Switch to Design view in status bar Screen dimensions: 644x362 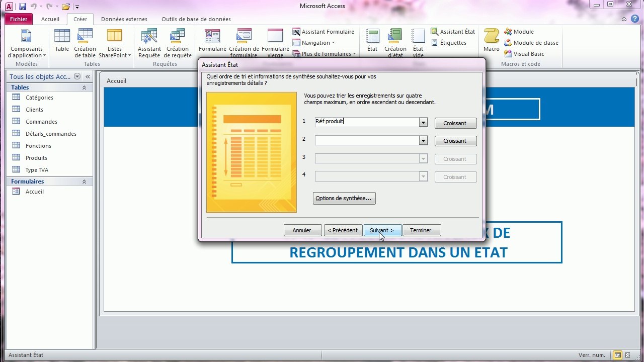tap(627, 355)
